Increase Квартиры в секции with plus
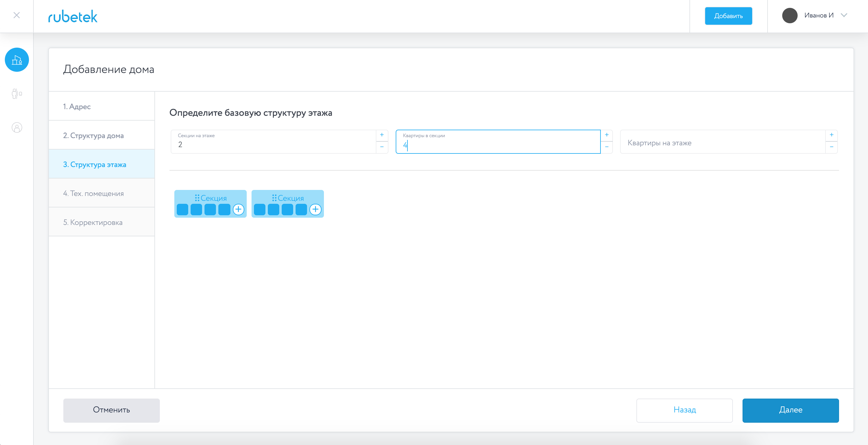868x445 pixels. [607, 135]
